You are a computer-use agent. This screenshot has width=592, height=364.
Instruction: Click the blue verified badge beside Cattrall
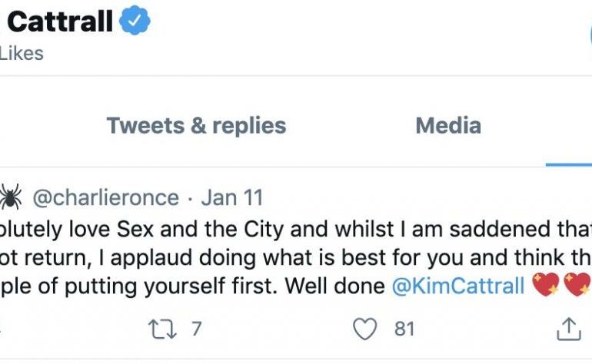click(135, 22)
